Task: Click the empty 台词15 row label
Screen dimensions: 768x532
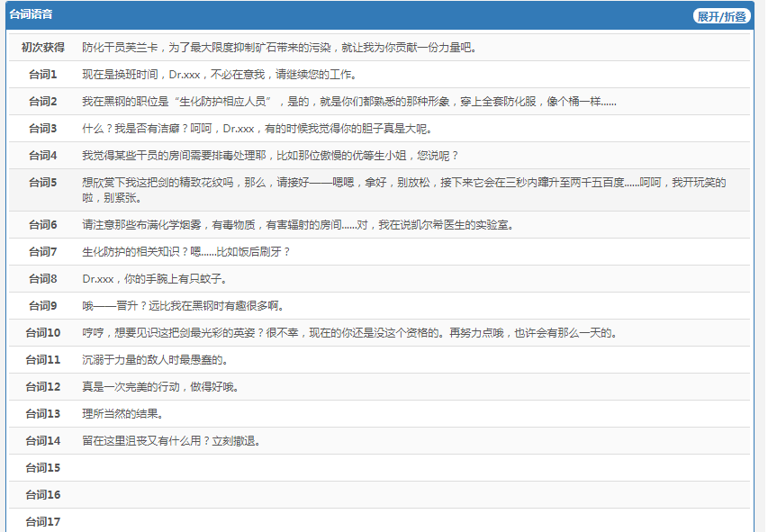Action: click(43, 468)
